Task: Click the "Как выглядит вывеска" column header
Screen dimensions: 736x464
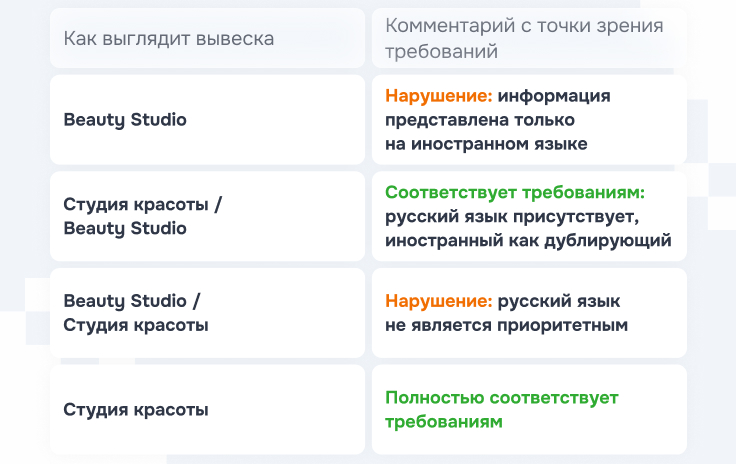Action: (x=168, y=38)
